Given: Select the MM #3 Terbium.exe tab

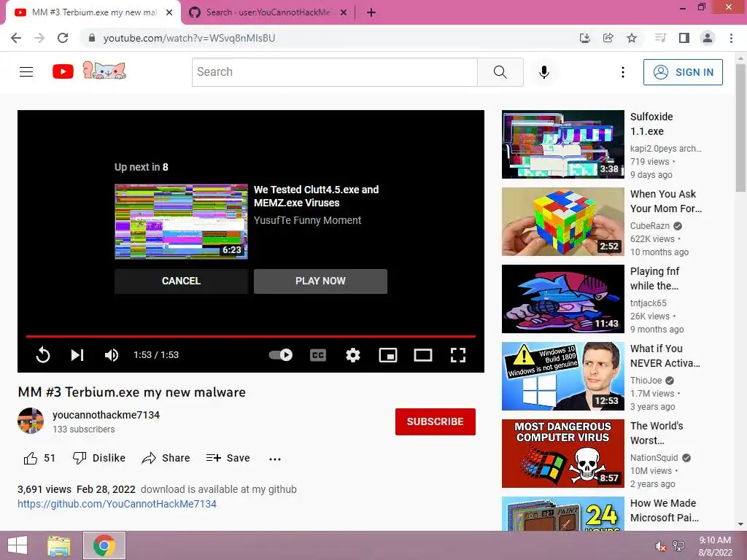Looking at the screenshot, I should pyautogui.click(x=94, y=12).
